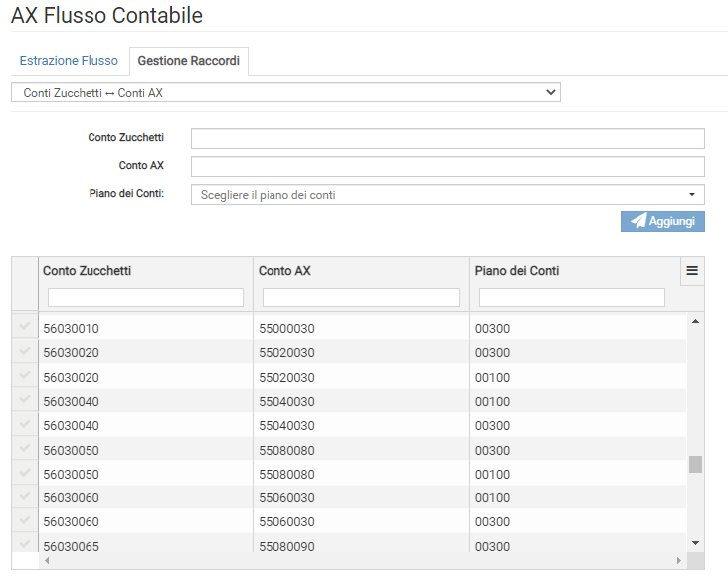Click the Piano dei Conti column header
Viewport: 728px width, 583px height.
coord(517,271)
